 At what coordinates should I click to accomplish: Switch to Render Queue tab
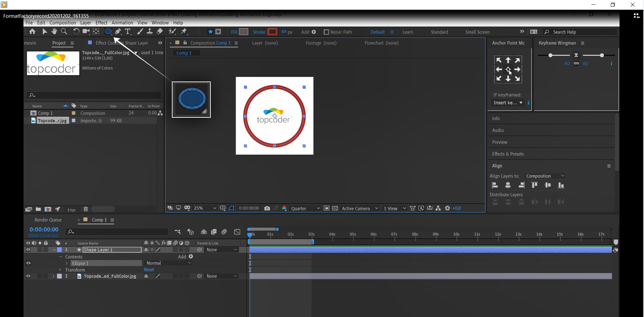tap(48, 220)
